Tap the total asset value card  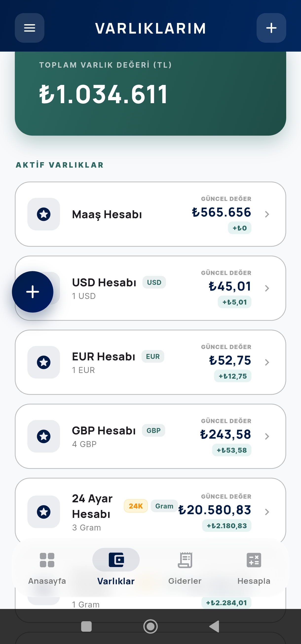coord(150,94)
